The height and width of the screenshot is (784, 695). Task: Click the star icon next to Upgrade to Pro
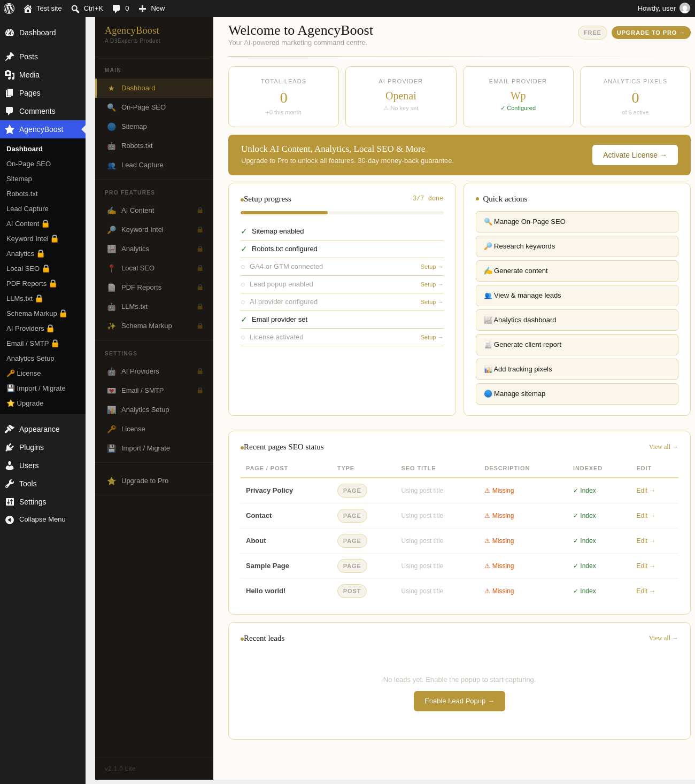[x=111, y=481]
